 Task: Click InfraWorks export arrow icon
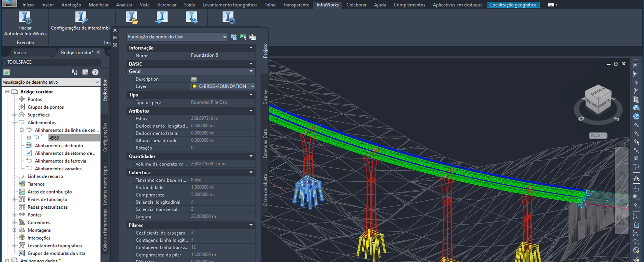tap(192, 18)
